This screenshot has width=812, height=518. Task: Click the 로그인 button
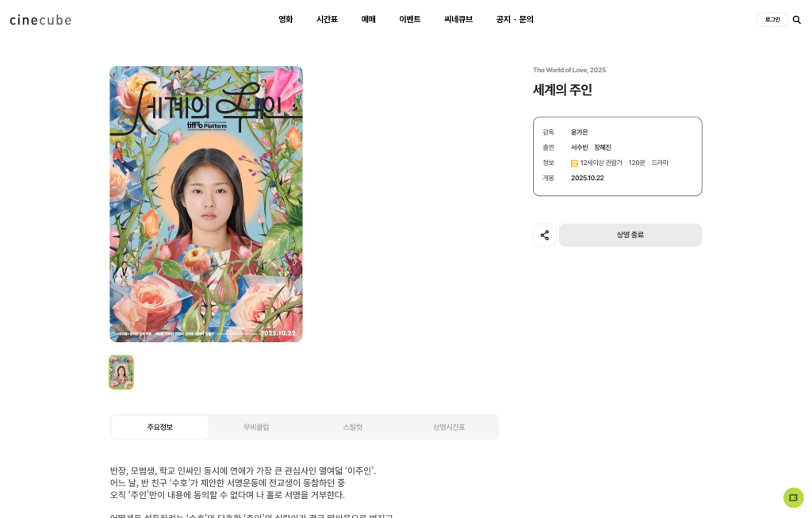772,19
